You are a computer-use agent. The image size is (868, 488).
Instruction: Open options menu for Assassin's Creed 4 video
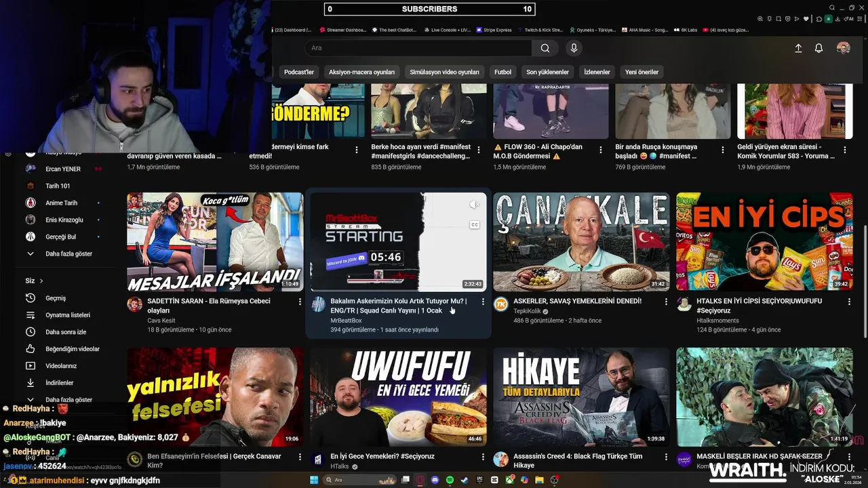tap(666, 457)
